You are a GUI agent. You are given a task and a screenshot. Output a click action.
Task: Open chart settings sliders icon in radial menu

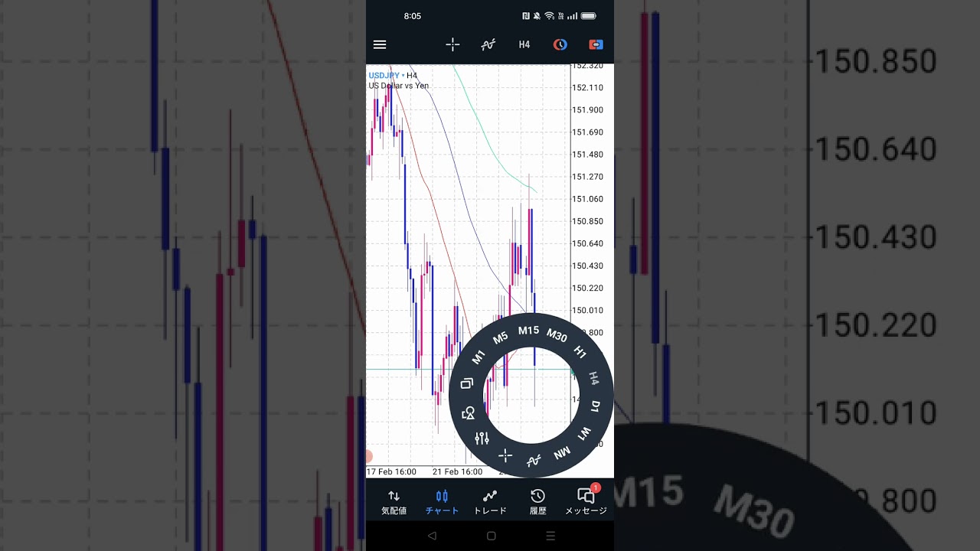click(482, 439)
